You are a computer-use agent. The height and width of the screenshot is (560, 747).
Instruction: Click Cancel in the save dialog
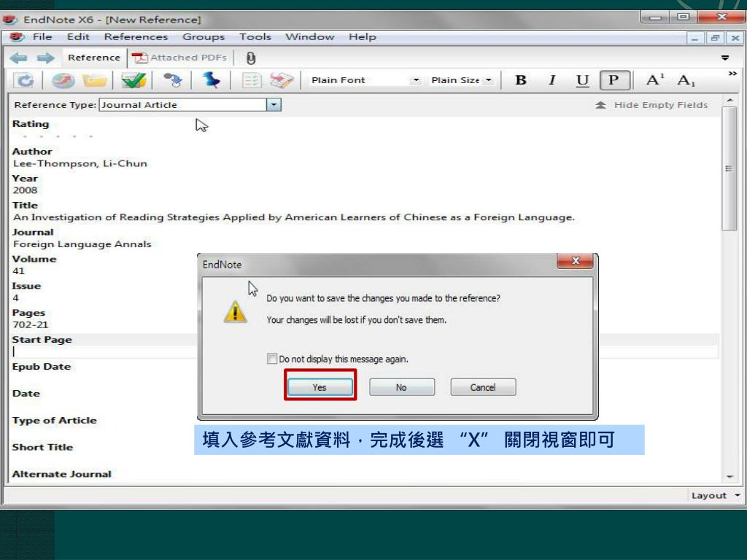(483, 387)
